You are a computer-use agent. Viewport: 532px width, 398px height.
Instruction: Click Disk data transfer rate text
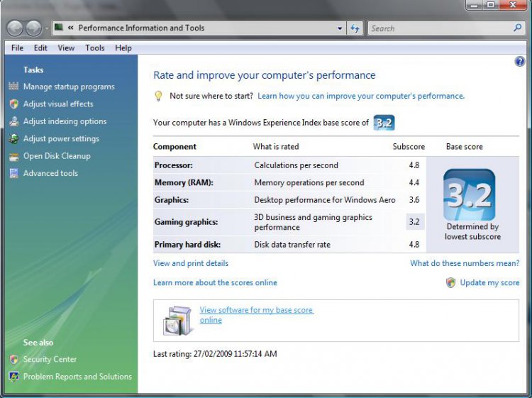point(292,245)
